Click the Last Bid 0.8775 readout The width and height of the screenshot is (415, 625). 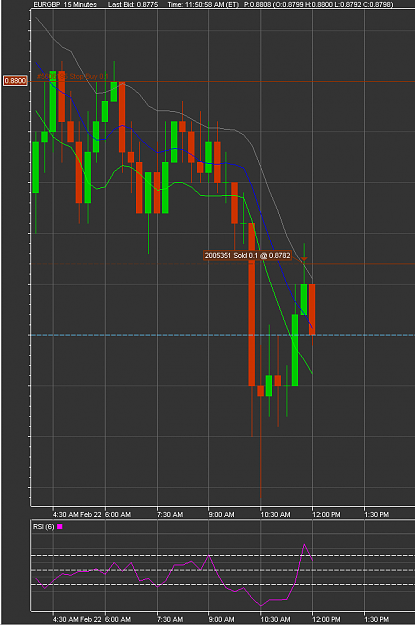(x=133, y=4)
